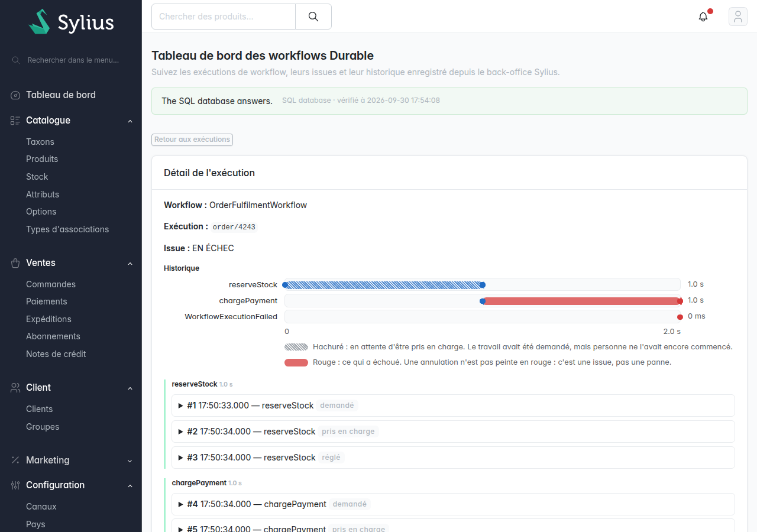Go to Stock menu item
This screenshot has width=757, height=532.
coord(37,177)
